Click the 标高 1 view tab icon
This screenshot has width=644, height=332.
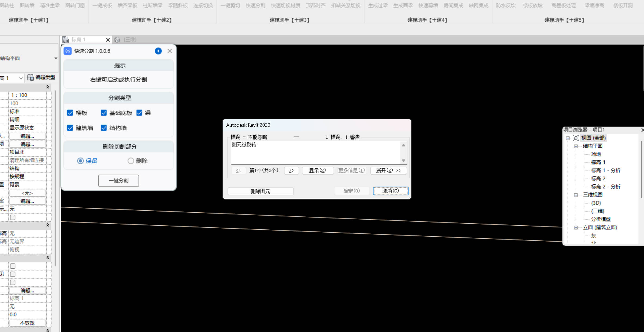coord(65,40)
